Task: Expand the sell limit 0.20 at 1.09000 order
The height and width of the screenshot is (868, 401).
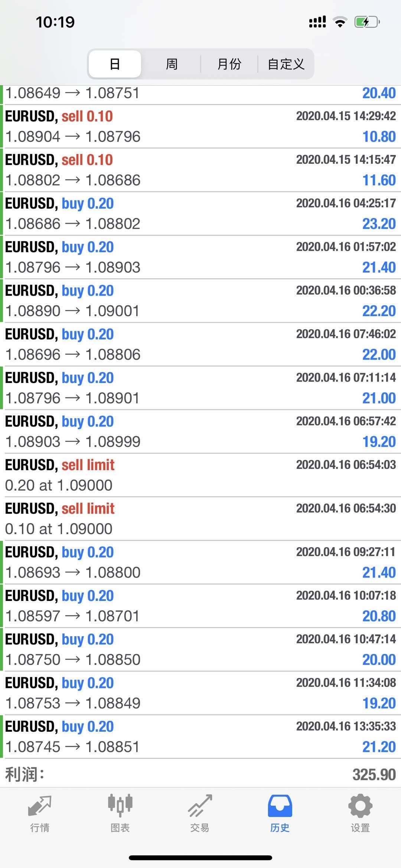Action: 200,475
